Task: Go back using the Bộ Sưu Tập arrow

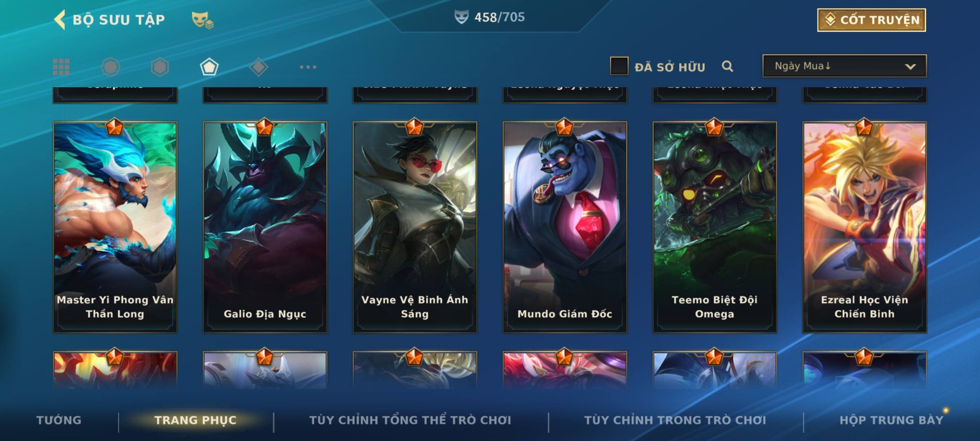Action: pos(60,20)
